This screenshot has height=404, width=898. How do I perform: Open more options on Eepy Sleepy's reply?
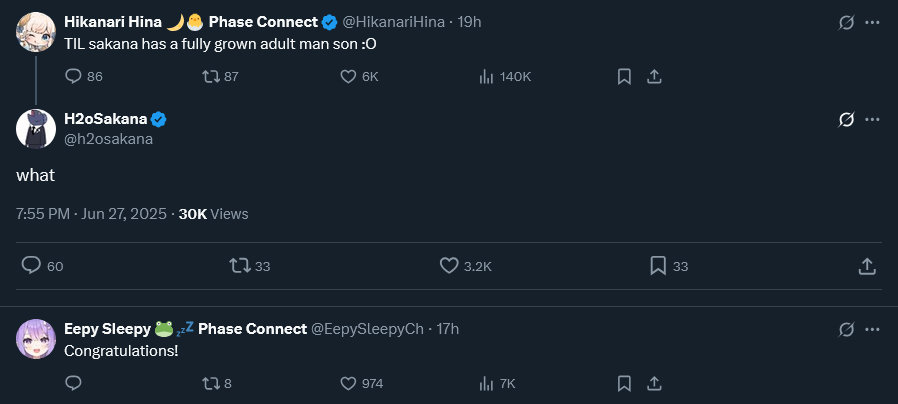(x=872, y=328)
